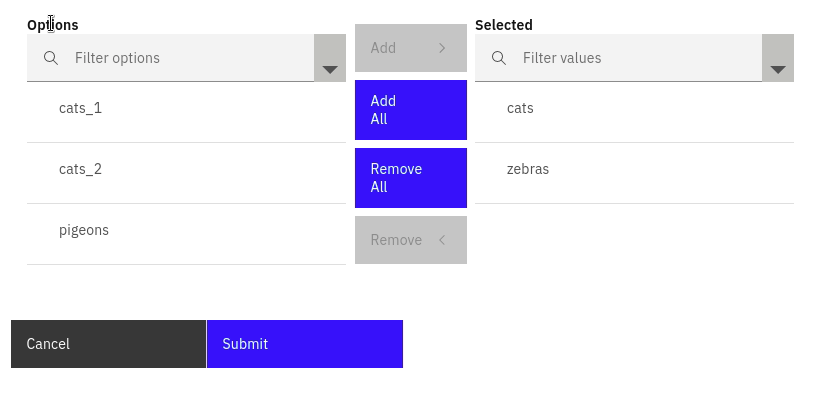
Task: Open the Options filter dropdown arrow
Action: (330, 58)
